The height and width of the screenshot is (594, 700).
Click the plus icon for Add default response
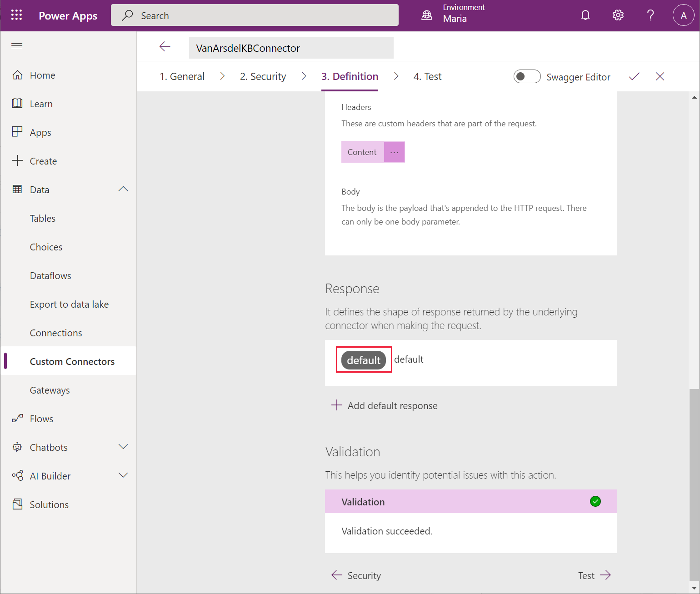click(336, 405)
